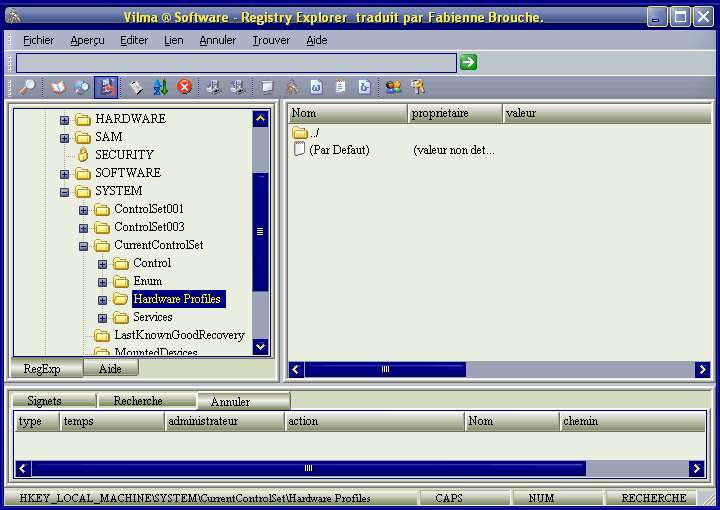Viewport: 720px width, 510px height.
Task: Click the keys toolbar icon
Action: [418, 87]
